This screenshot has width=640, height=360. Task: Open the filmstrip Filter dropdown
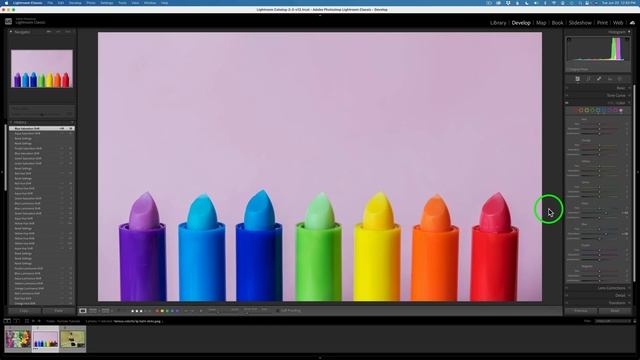(x=612, y=321)
